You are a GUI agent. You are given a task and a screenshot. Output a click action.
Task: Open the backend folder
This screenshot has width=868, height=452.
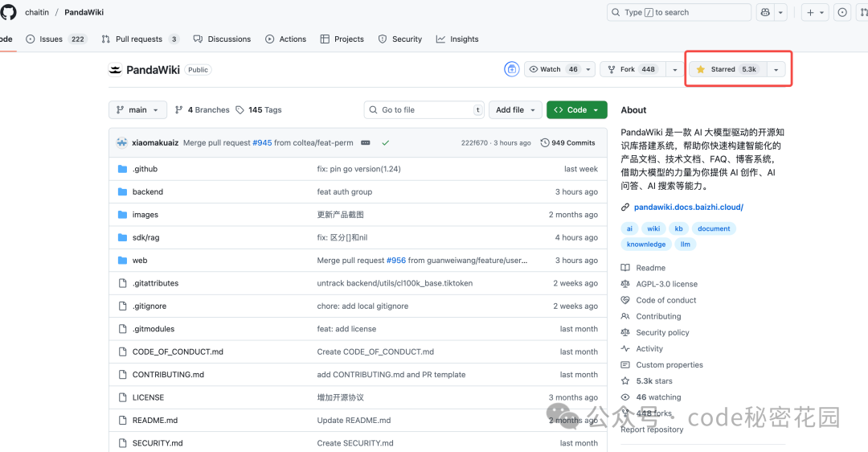tap(148, 191)
